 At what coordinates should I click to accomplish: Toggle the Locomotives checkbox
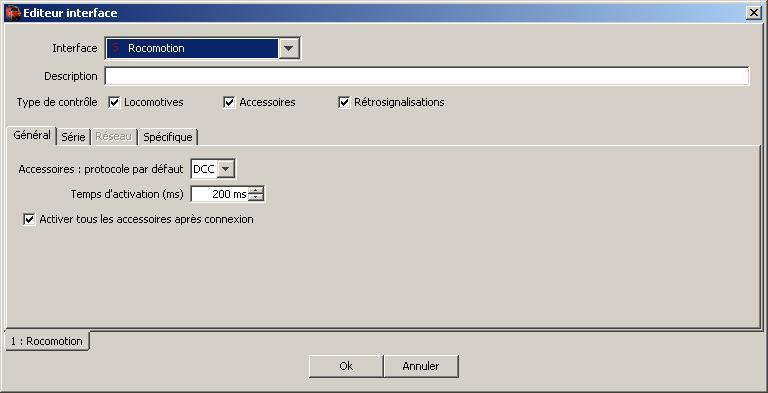pos(114,102)
